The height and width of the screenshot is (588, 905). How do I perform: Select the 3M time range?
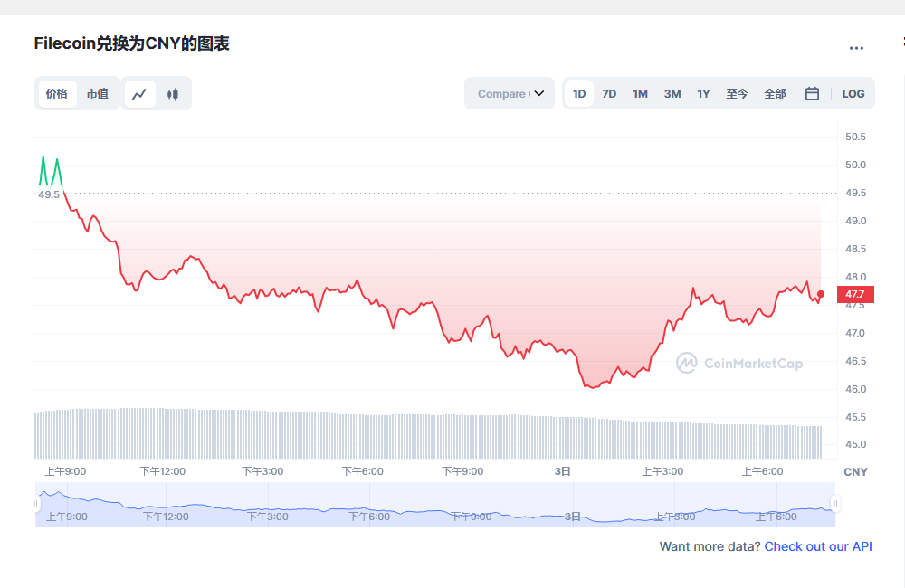click(x=672, y=93)
